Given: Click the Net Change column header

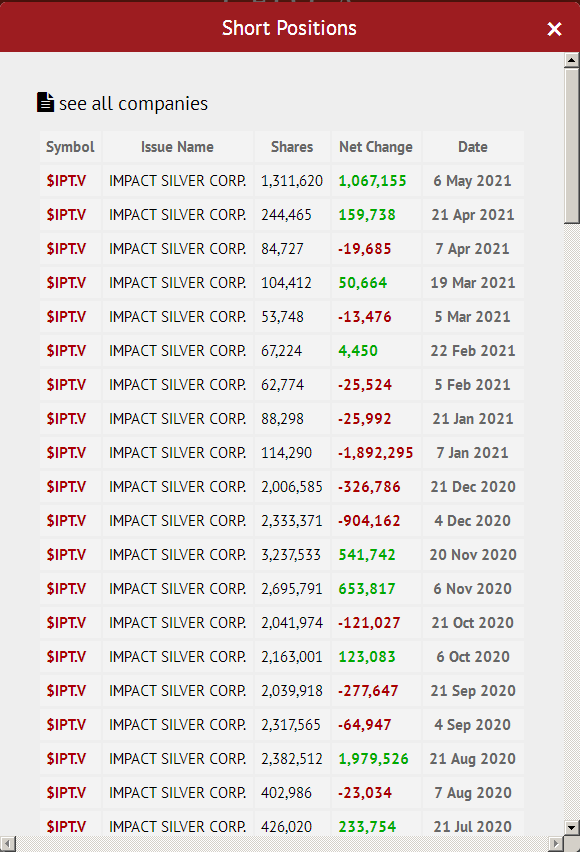Looking at the screenshot, I should pos(376,147).
